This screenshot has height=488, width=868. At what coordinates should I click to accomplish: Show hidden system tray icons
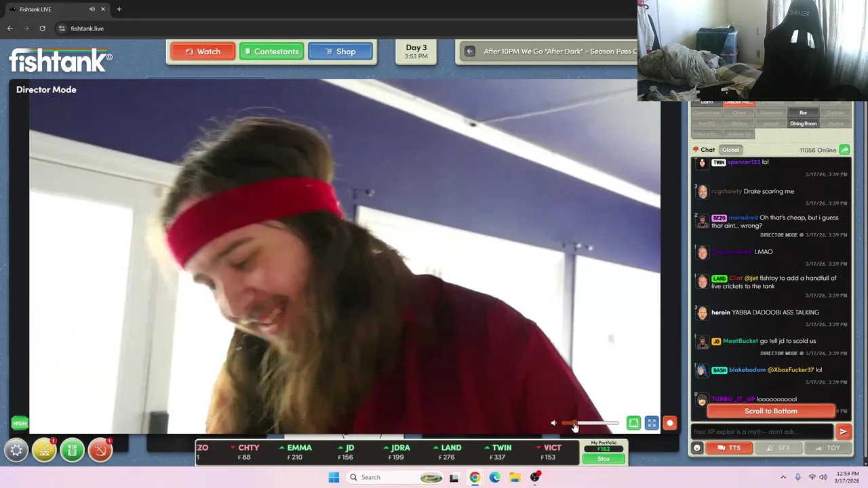click(x=783, y=477)
